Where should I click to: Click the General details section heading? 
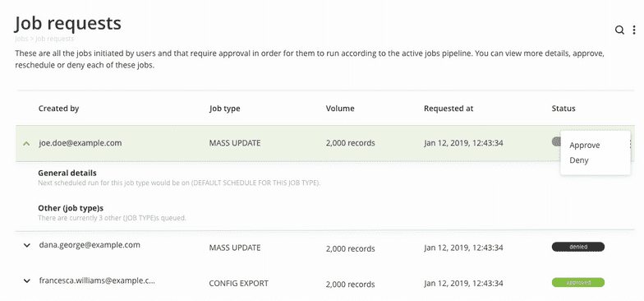(x=67, y=173)
